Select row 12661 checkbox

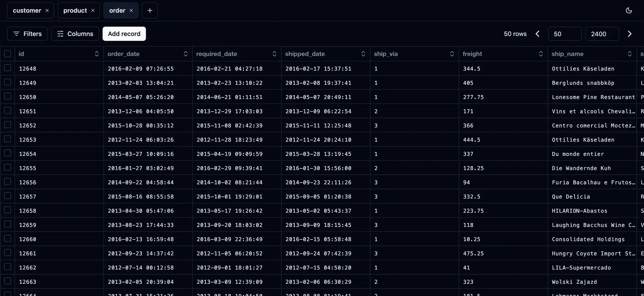click(x=8, y=253)
